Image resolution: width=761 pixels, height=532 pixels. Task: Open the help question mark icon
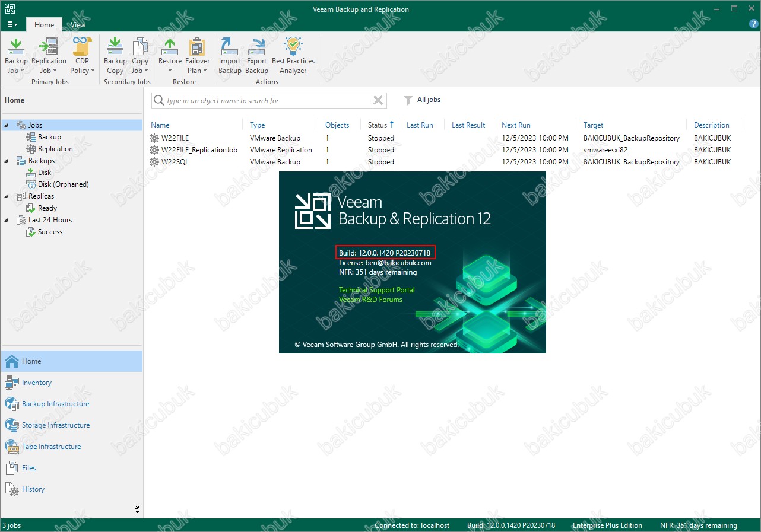pos(753,24)
